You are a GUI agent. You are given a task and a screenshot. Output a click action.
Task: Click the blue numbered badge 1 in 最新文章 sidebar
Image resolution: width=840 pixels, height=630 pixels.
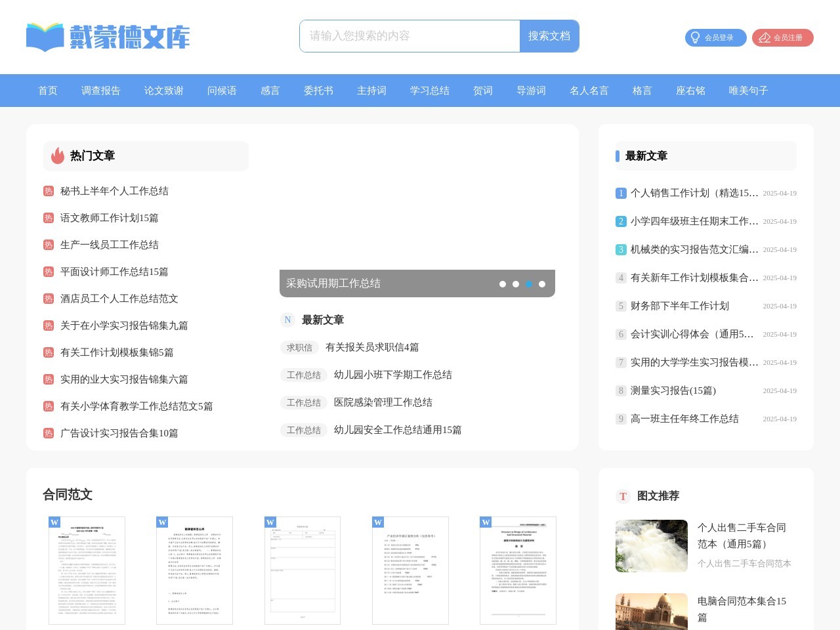[x=621, y=193]
